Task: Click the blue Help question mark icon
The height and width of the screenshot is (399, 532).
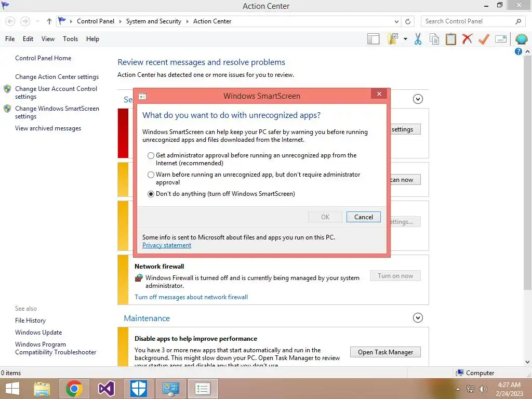Action: point(518,51)
